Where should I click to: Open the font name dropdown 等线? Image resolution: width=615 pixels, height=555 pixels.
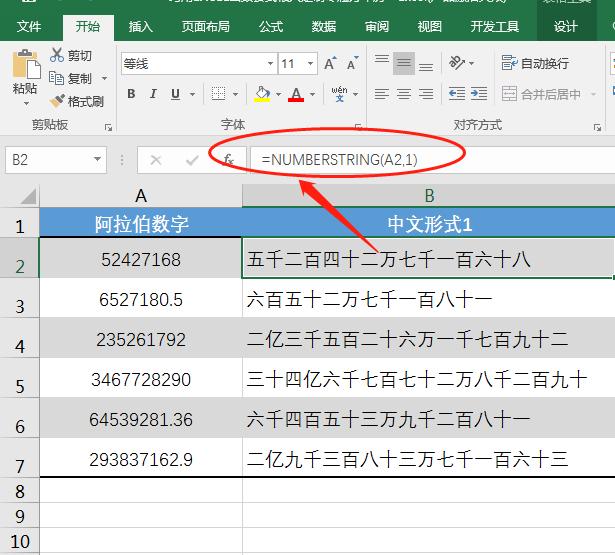(271, 64)
